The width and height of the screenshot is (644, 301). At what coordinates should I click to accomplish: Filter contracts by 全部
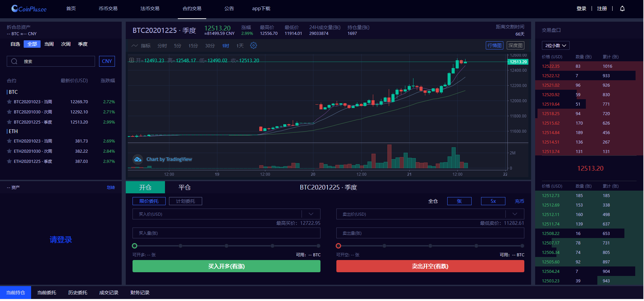pyautogui.click(x=32, y=44)
